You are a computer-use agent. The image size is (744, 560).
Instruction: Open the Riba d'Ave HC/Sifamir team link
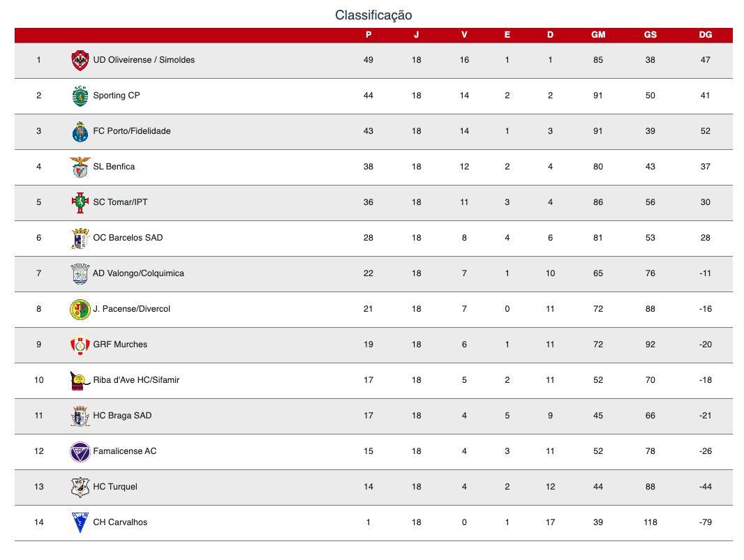(136, 380)
